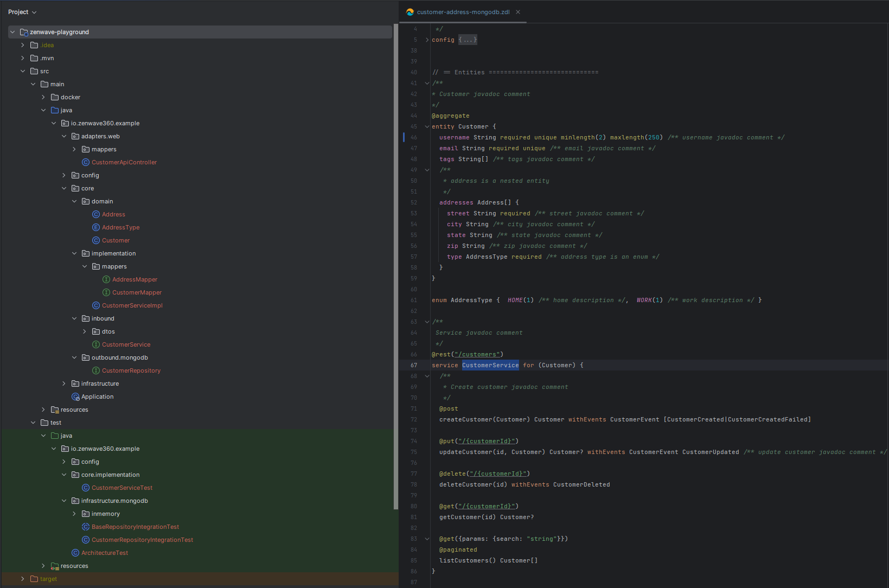Expand the inmemory package
The width and height of the screenshot is (889, 588).
click(74, 514)
